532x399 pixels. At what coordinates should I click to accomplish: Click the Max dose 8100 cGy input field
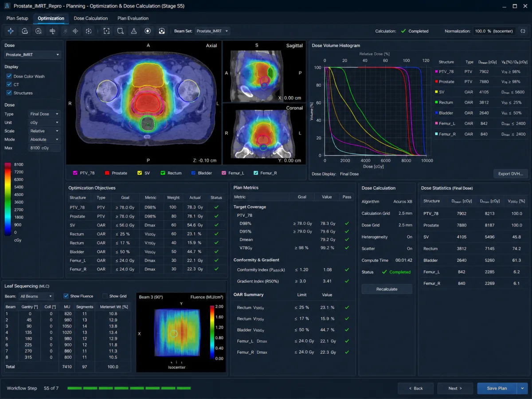coord(45,148)
